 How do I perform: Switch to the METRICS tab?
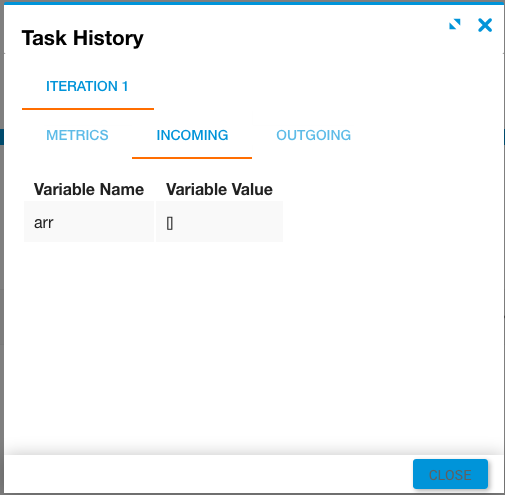[x=77, y=135]
